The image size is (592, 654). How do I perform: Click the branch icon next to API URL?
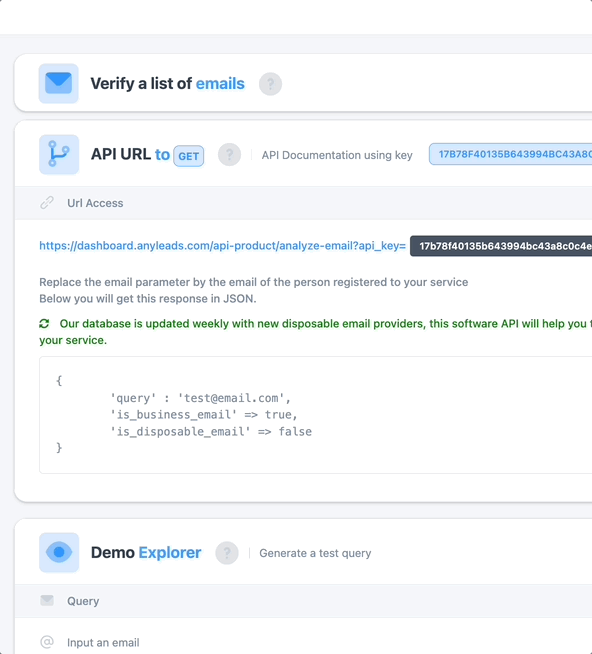click(59, 154)
